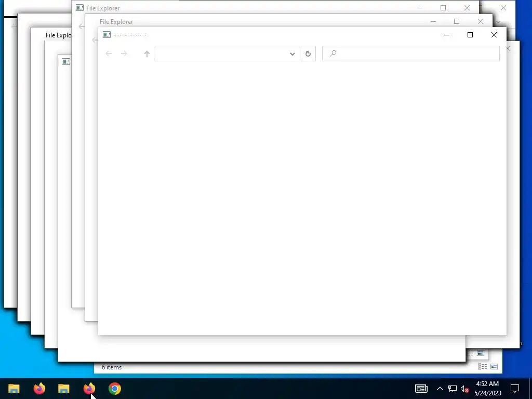The image size is (532, 399).
Task: Maximize the second background File Explorer window
Action: pyautogui.click(x=457, y=21)
